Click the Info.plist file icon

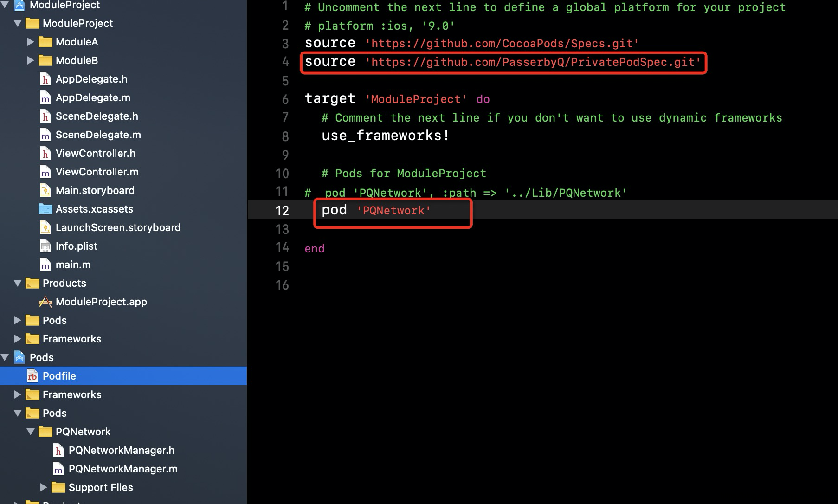click(x=45, y=246)
